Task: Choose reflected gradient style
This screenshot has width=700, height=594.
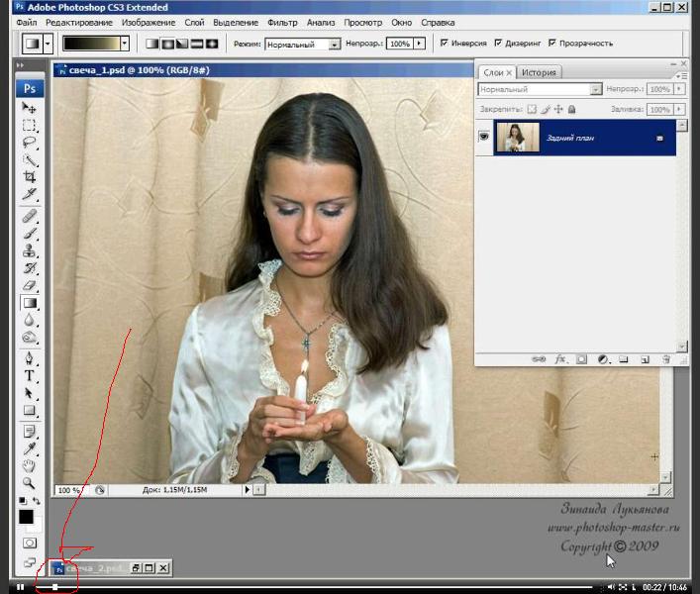Action: click(x=197, y=44)
